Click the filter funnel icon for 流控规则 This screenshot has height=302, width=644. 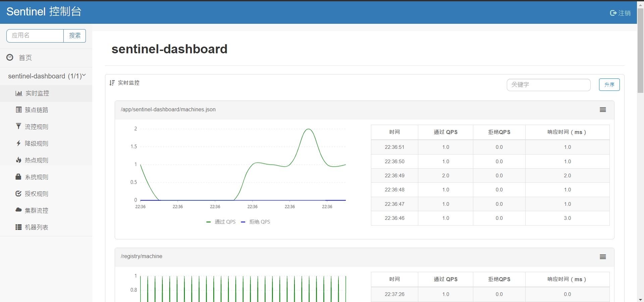coord(18,126)
